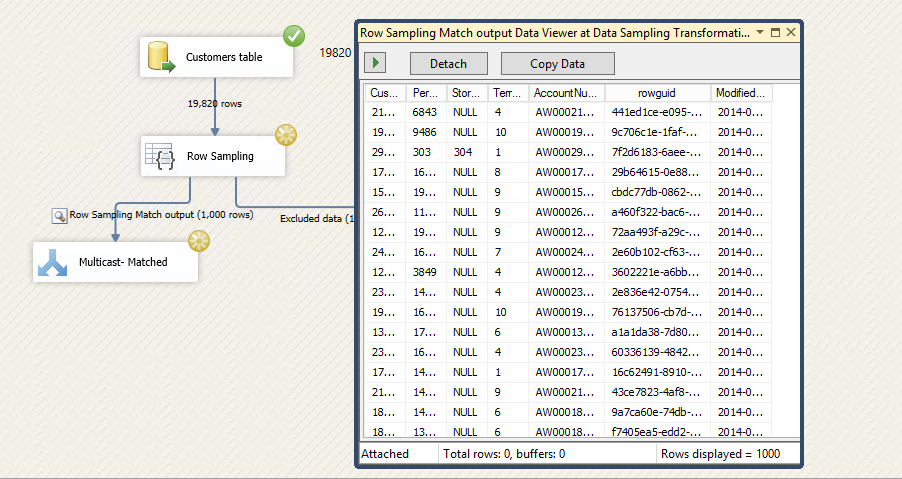Click cell '6843' in the grid
The height and width of the screenshot is (479, 902).
point(425,113)
